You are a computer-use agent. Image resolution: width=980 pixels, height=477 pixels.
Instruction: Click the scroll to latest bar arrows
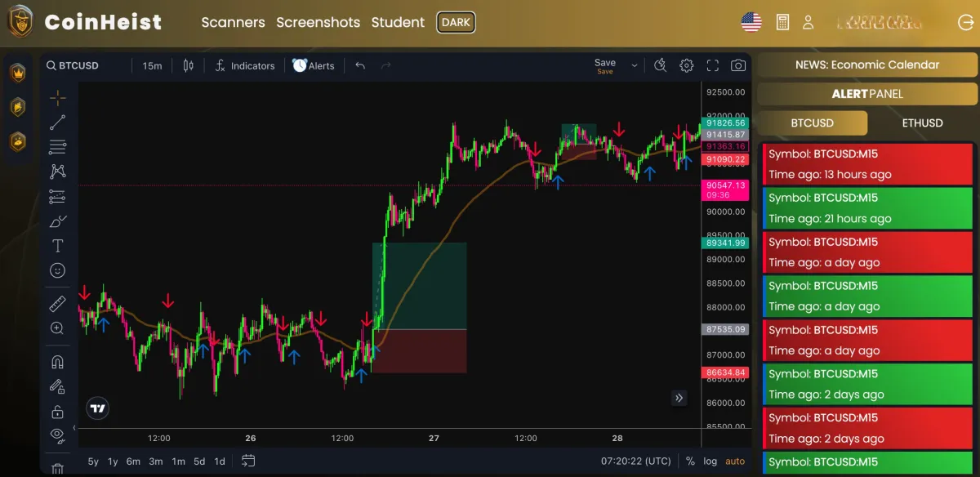[x=679, y=398]
